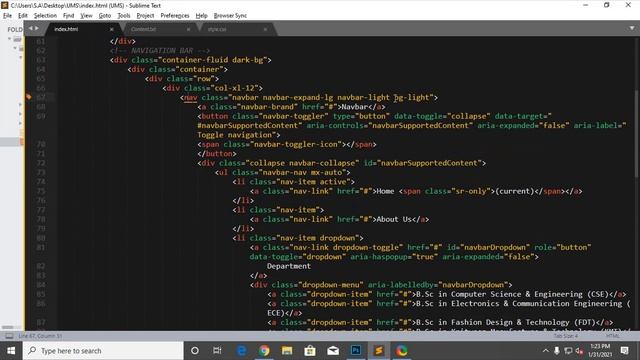Click the microphone tray icon
640x360 pixels.
coord(556,351)
